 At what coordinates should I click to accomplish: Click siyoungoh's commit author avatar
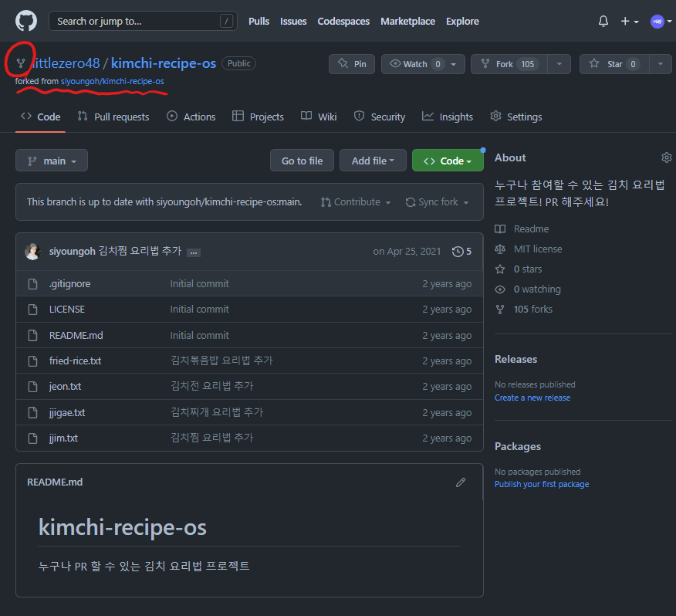coord(32,252)
